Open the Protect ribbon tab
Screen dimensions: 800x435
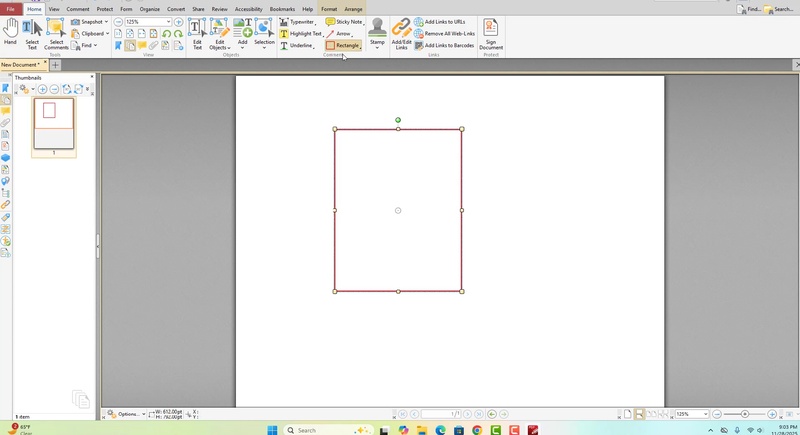[x=105, y=9]
